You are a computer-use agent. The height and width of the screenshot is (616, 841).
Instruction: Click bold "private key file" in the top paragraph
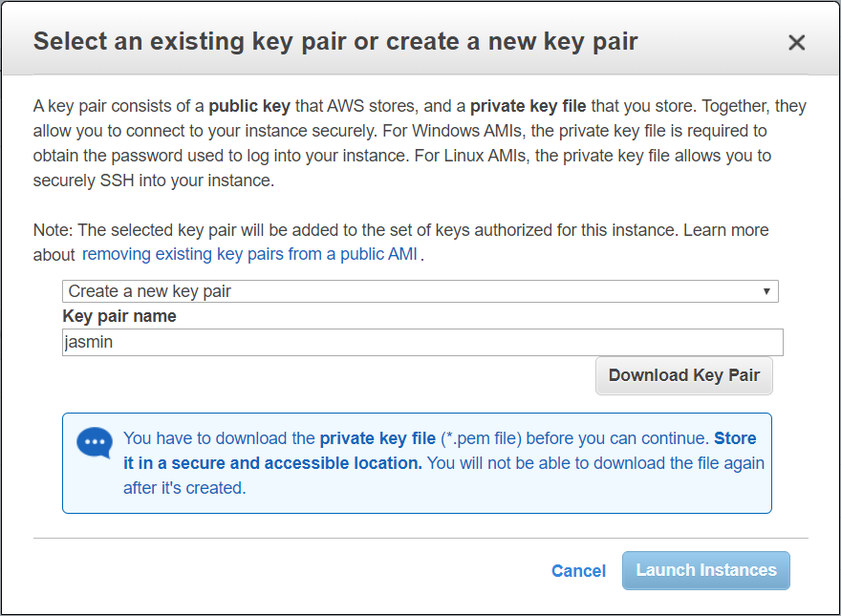pos(528,106)
